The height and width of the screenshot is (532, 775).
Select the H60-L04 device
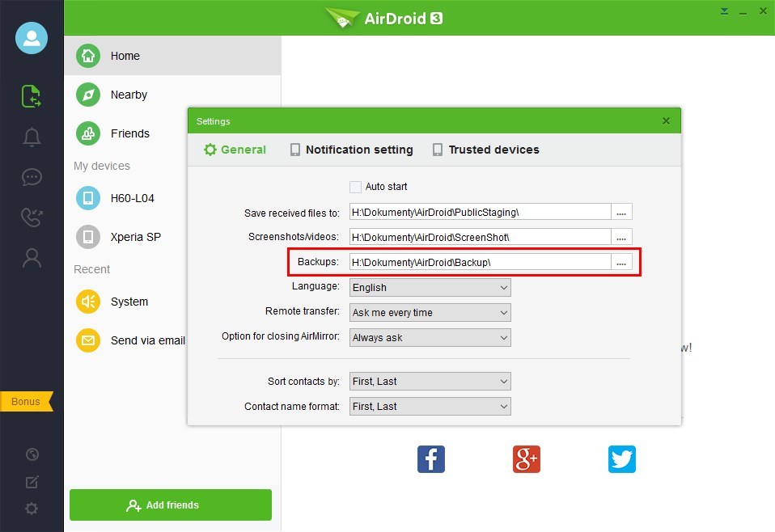point(126,198)
